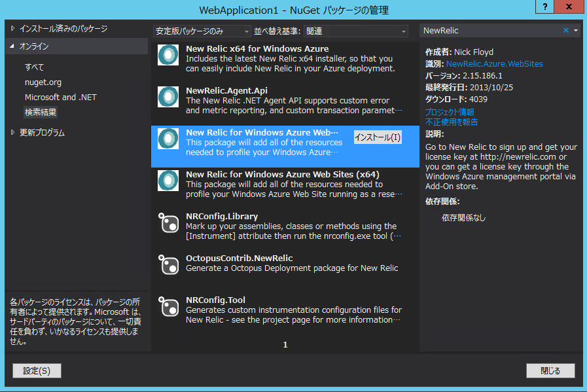Select the NRConfig.Tool package title
The height and width of the screenshot is (392, 587).
(x=216, y=300)
